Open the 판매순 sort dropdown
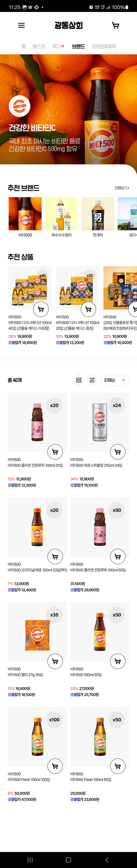Image resolution: width=137 pixels, height=868 pixels. coord(115,380)
